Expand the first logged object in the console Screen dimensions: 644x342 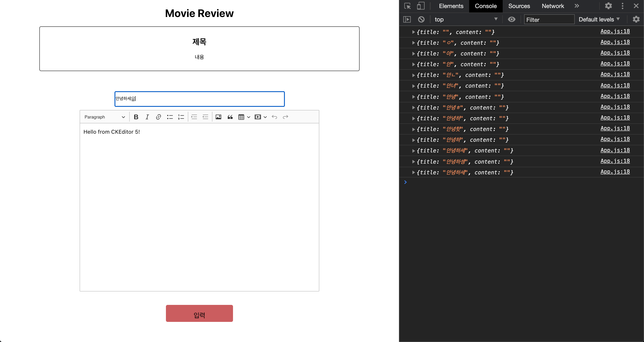pyautogui.click(x=413, y=32)
